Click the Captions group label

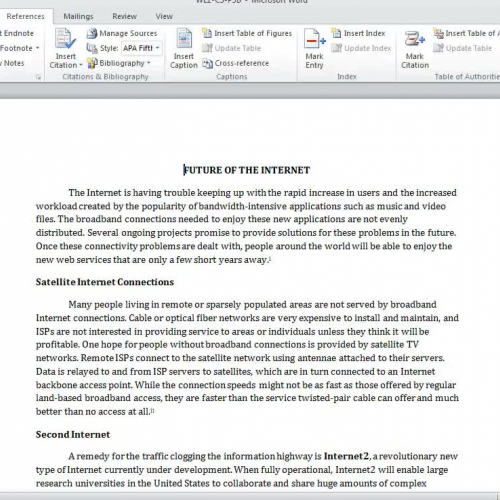click(x=232, y=77)
